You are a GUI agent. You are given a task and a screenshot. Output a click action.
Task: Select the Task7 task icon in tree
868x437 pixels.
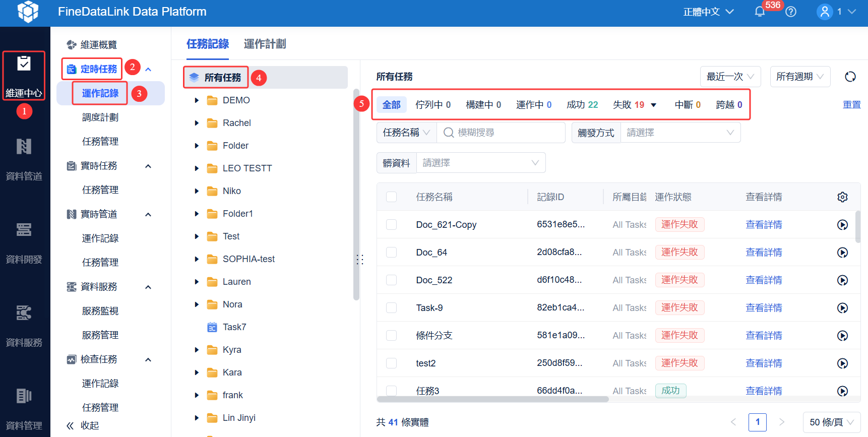[212, 327]
